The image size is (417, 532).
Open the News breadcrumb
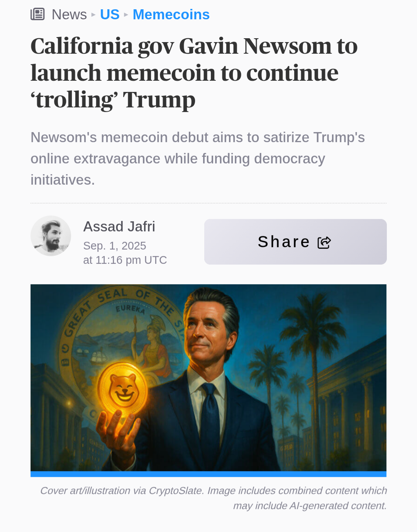tap(69, 15)
